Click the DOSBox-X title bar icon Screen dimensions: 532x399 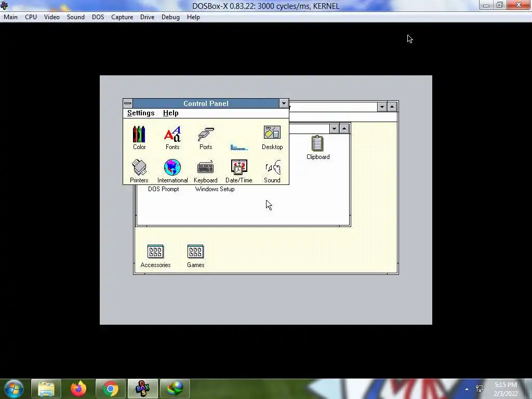click(x=4, y=6)
